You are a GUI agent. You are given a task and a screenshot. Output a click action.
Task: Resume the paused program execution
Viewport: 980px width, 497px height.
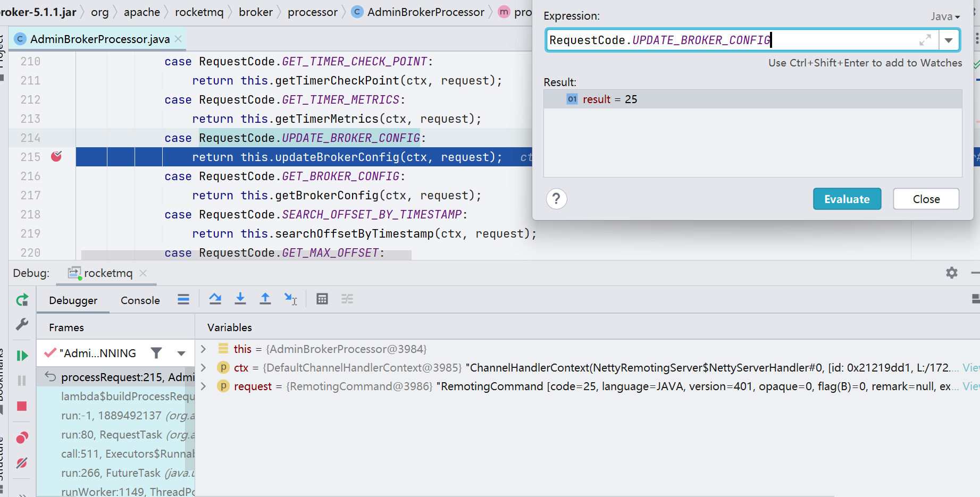click(x=22, y=355)
